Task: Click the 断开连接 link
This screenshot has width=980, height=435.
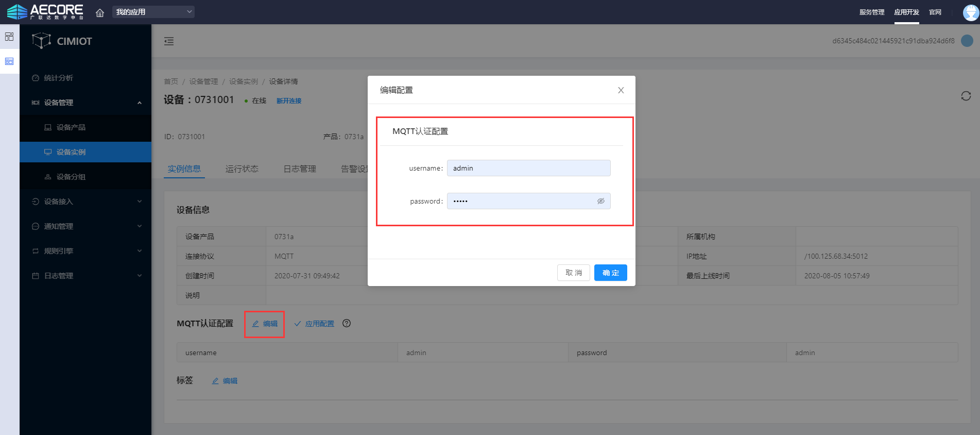Action: click(289, 101)
